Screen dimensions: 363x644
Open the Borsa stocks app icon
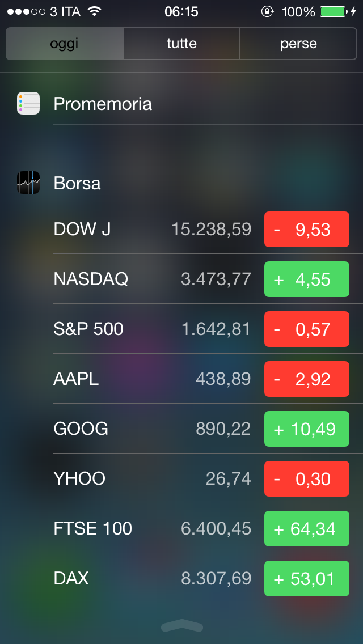(28, 183)
